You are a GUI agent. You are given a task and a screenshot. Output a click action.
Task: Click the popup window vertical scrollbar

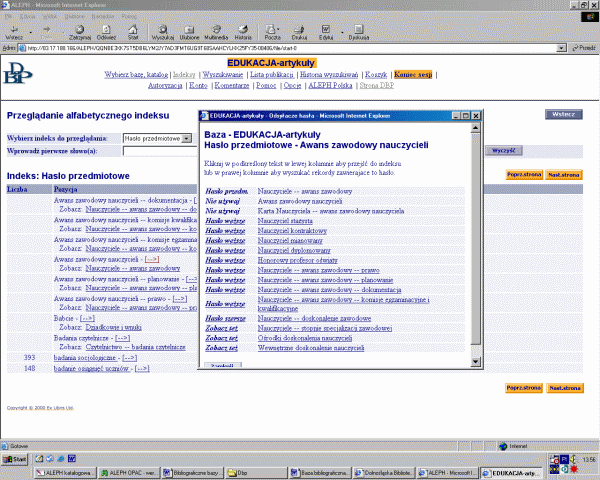[476, 240]
